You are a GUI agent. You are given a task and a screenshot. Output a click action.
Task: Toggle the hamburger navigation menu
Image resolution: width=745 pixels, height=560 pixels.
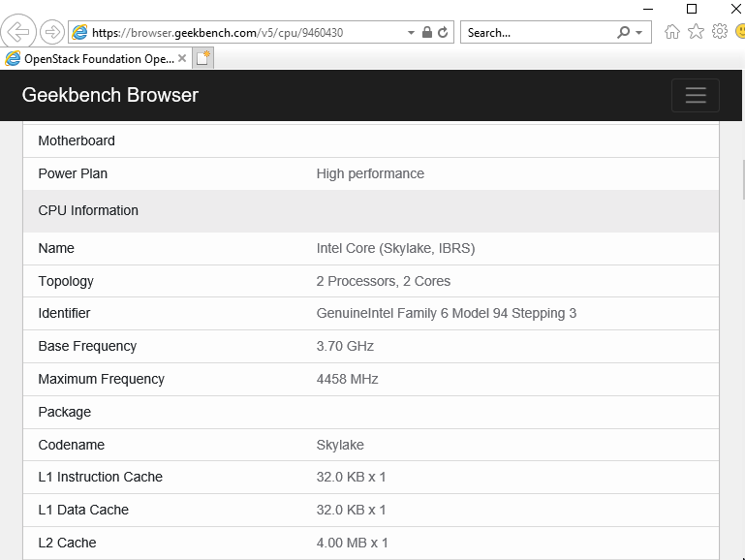695,95
